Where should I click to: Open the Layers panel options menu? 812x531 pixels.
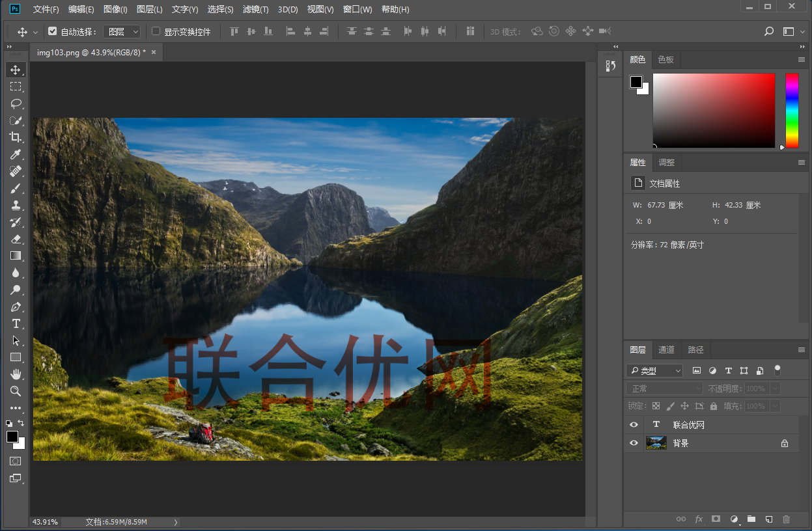[x=802, y=350]
